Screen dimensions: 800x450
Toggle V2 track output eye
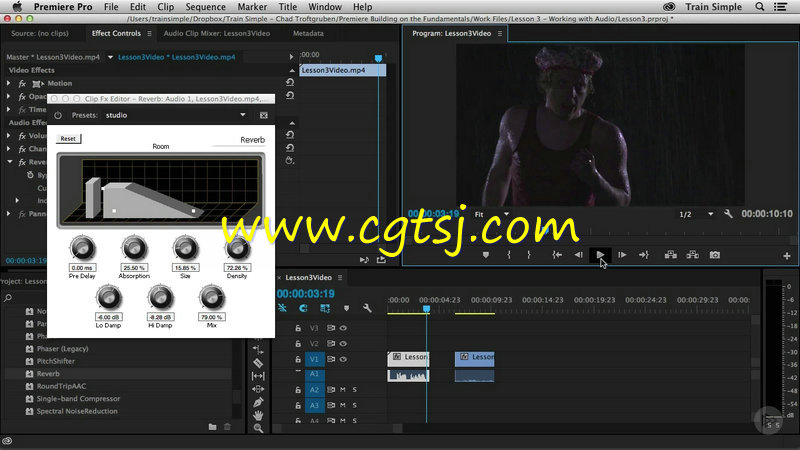[x=343, y=344]
